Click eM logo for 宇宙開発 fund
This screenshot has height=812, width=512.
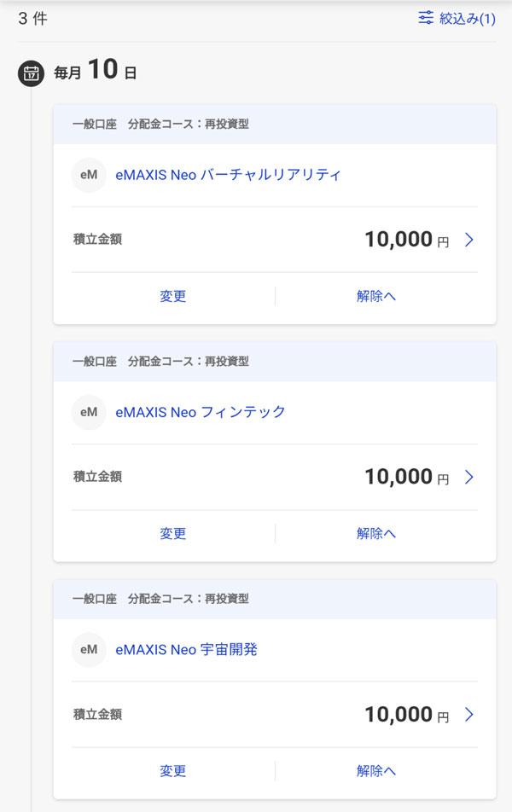pyautogui.click(x=89, y=649)
